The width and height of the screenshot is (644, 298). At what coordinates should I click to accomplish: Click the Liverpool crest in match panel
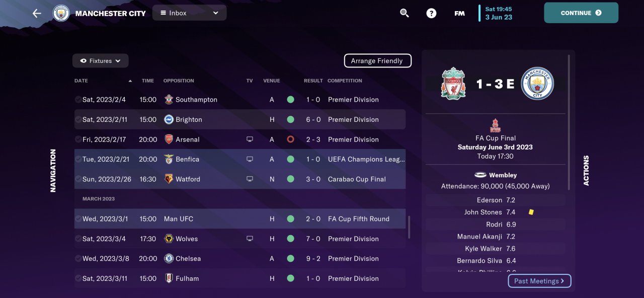pos(453,84)
